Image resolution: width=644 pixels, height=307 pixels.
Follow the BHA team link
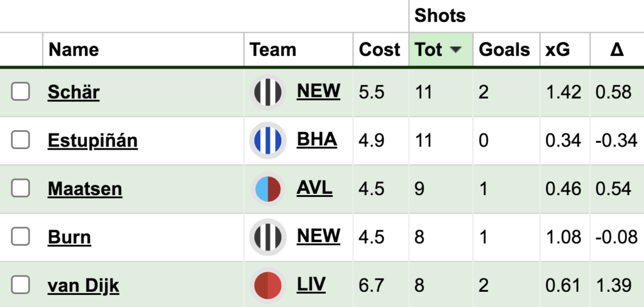tap(317, 139)
